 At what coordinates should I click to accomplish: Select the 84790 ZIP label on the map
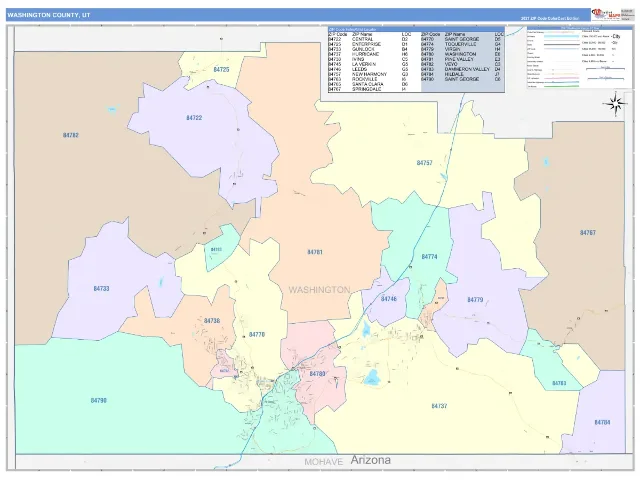[x=98, y=400]
